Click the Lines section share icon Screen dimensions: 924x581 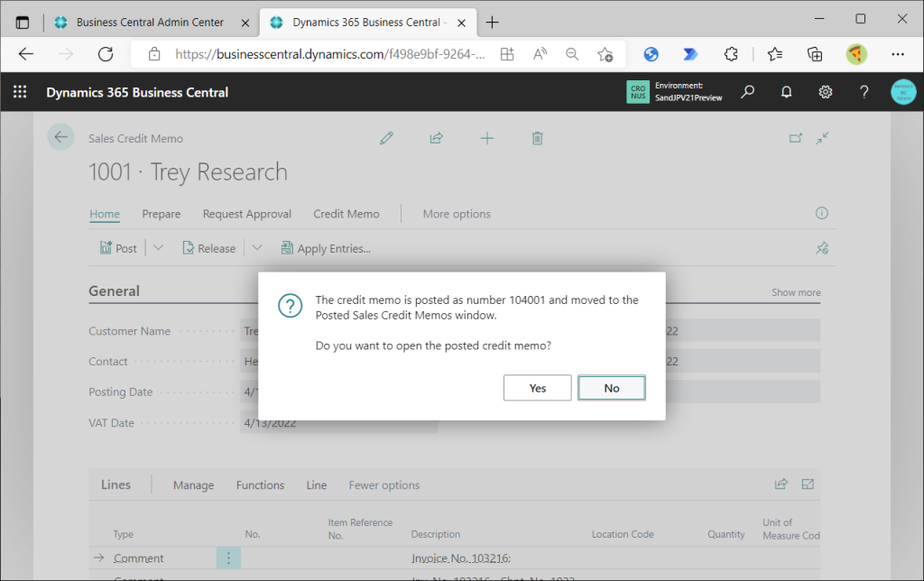click(x=781, y=484)
